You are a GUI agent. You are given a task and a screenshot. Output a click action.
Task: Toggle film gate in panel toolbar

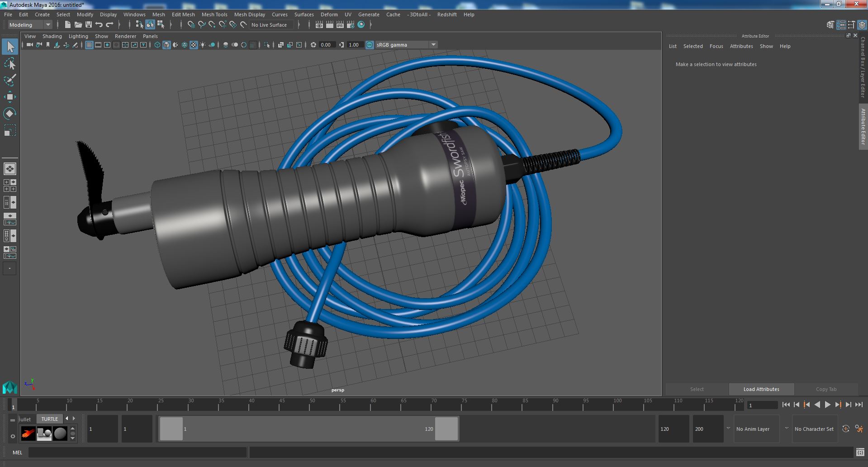coord(98,45)
